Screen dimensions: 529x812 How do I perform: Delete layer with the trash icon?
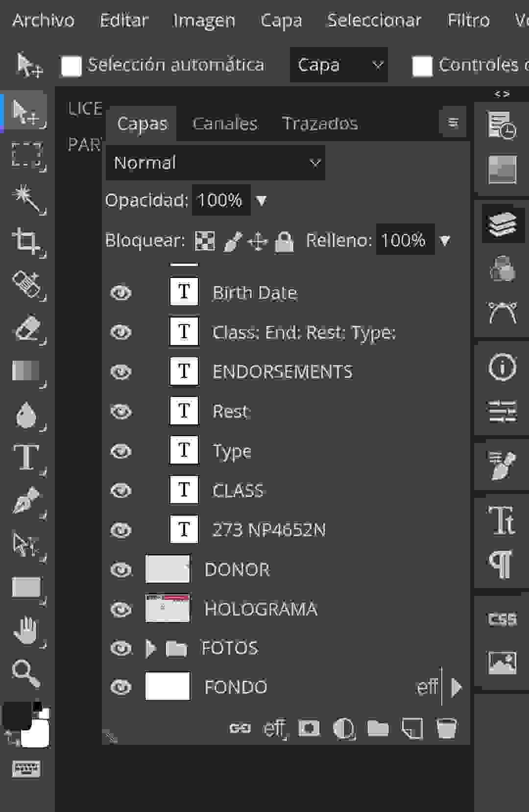pyautogui.click(x=447, y=728)
